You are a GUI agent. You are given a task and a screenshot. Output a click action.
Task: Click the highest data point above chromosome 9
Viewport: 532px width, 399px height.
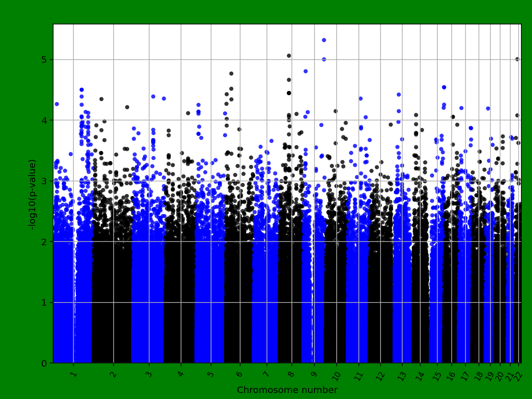tap(324, 40)
